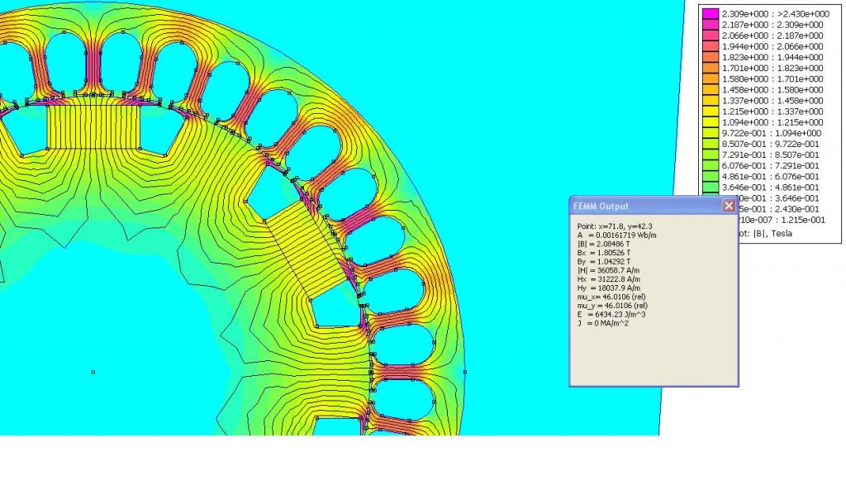Click the 'E = 6434.23 J/m^3' line
The height and width of the screenshot is (504, 846).
pyautogui.click(x=611, y=314)
